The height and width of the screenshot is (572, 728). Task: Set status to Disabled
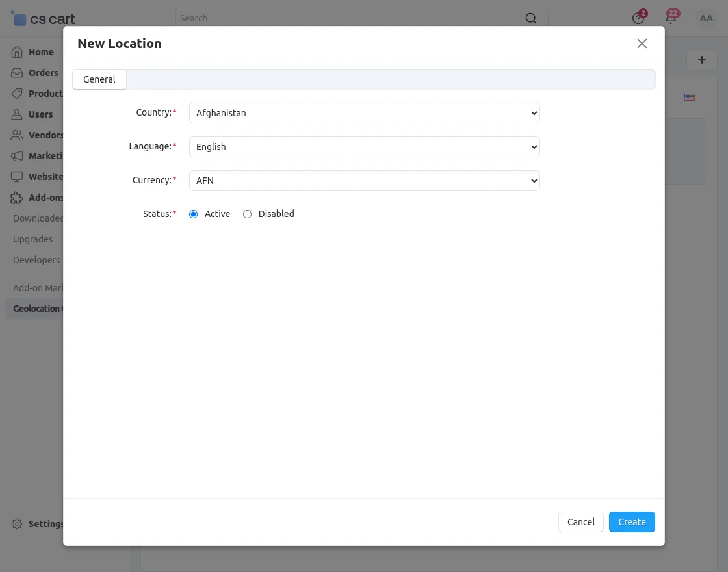point(247,213)
